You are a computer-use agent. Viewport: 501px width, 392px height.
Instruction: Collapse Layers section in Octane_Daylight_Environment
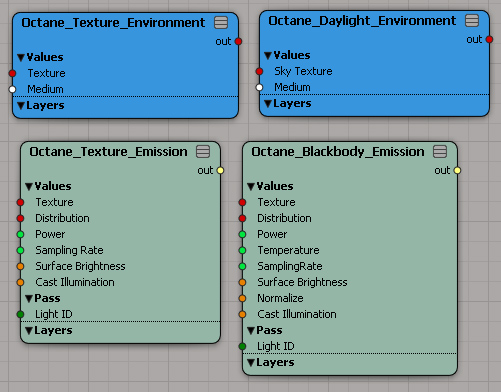point(268,104)
